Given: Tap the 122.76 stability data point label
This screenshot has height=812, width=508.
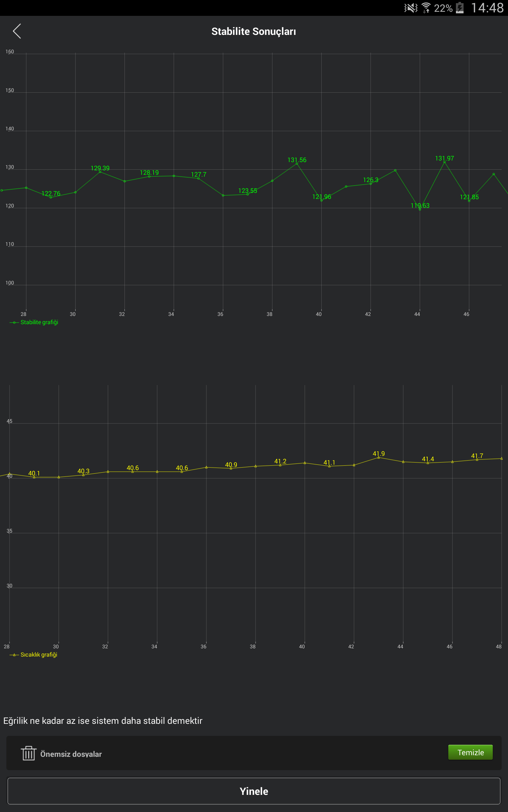Looking at the screenshot, I should (51, 193).
